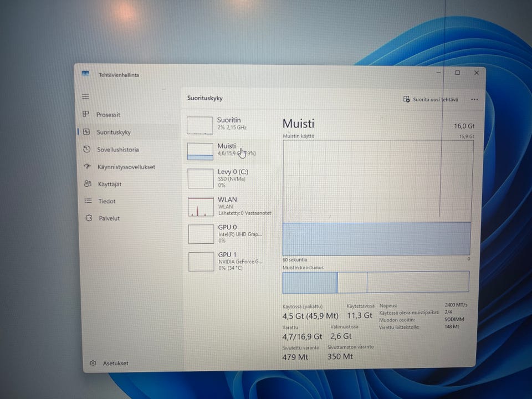This screenshot has width=532, height=399.
Task: Click the 350 Mt value
Action: pos(340,356)
